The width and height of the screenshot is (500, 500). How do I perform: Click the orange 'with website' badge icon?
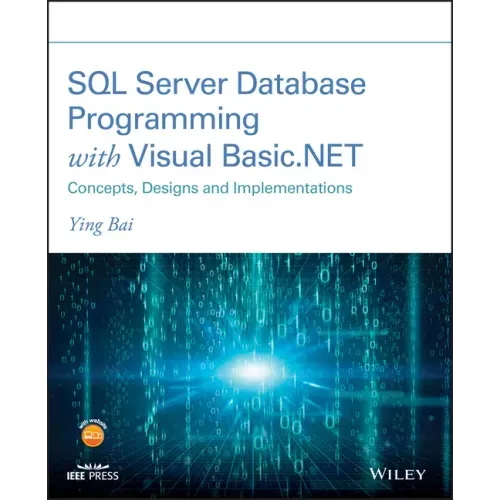pos(93,434)
